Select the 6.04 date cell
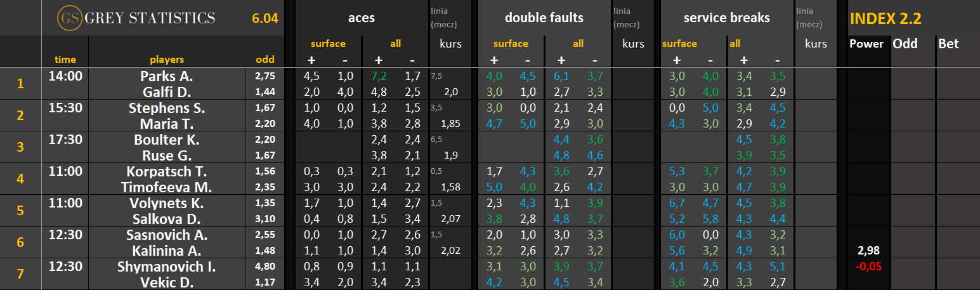Screen dimensions: 980x290 coord(265,18)
